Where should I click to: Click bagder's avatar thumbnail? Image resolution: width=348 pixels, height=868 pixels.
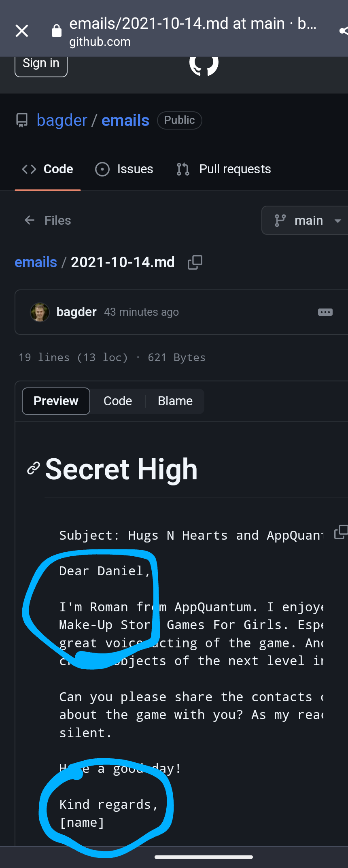[x=40, y=312]
